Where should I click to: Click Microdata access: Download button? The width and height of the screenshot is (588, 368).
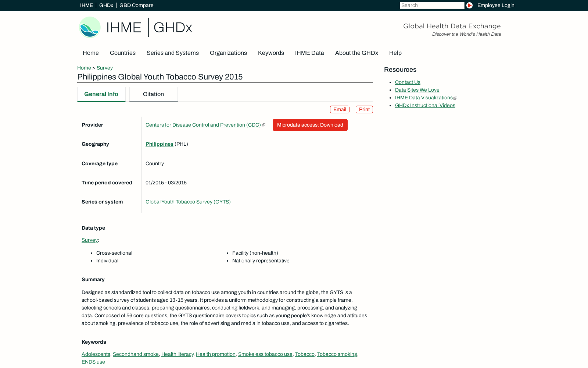point(310,125)
